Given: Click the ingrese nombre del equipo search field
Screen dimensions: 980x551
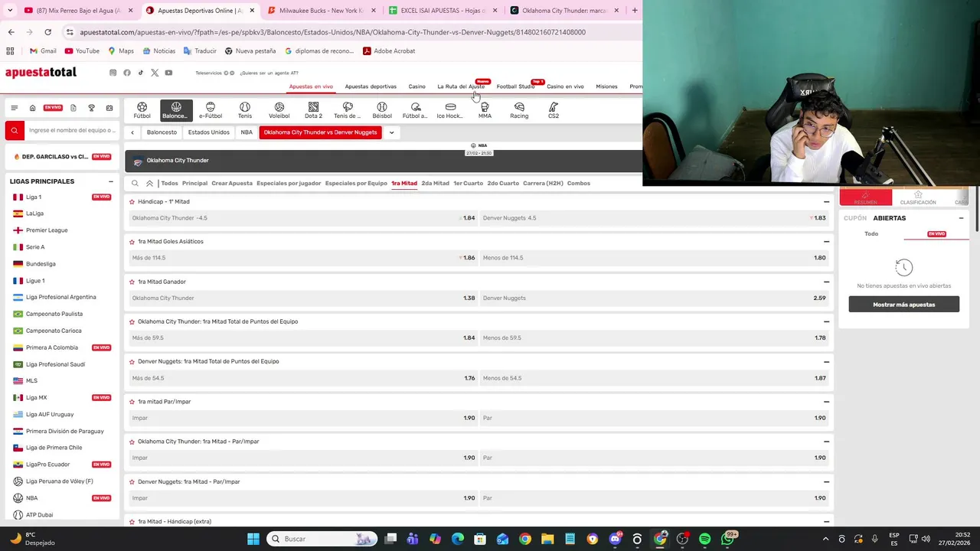Looking at the screenshot, I should [x=72, y=131].
